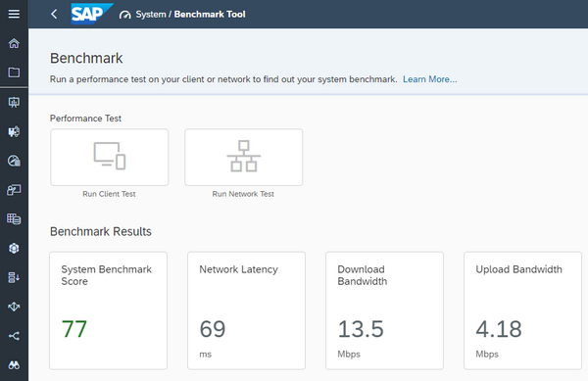Select System in the breadcrumb
Viewport: 588px width, 381px height.
151,15
